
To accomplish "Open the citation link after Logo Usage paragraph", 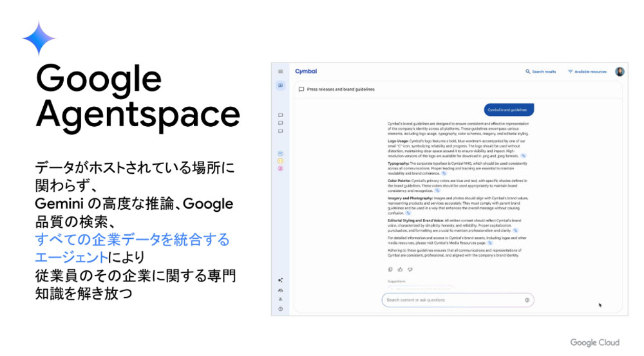I will pos(523,156).
